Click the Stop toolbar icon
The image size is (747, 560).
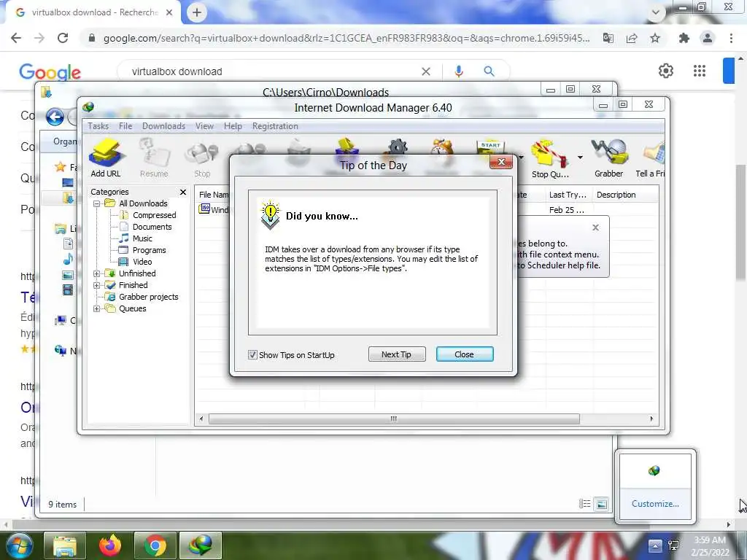[x=202, y=158]
